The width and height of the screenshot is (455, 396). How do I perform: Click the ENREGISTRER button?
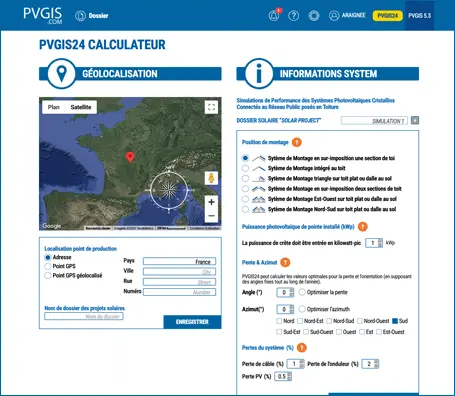point(192,322)
